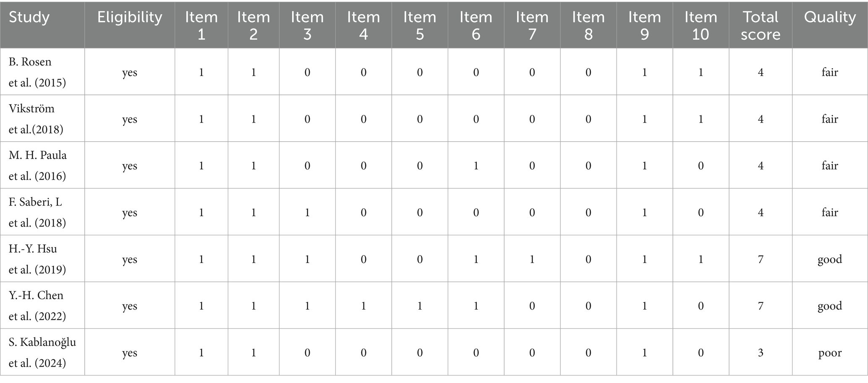Click the Eligibility column header
The height and width of the screenshot is (383, 868).
point(130,18)
